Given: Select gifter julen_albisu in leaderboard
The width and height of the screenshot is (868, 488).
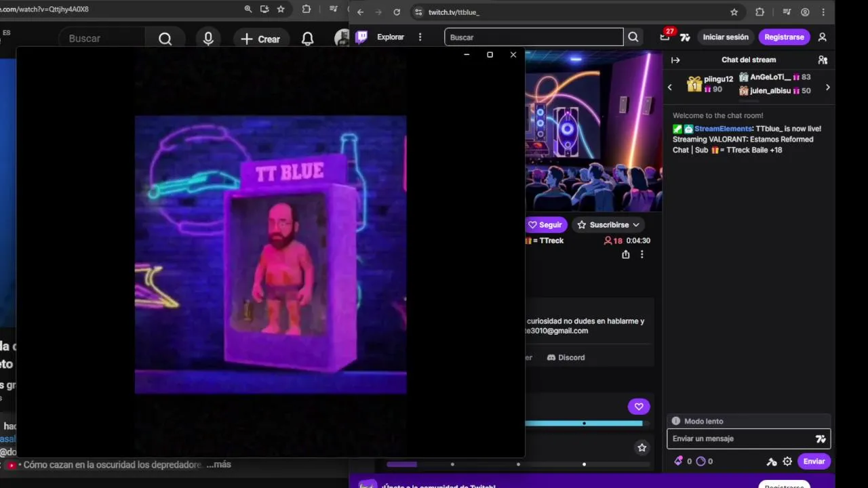Looking at the screenshot, I should [774, 91].
